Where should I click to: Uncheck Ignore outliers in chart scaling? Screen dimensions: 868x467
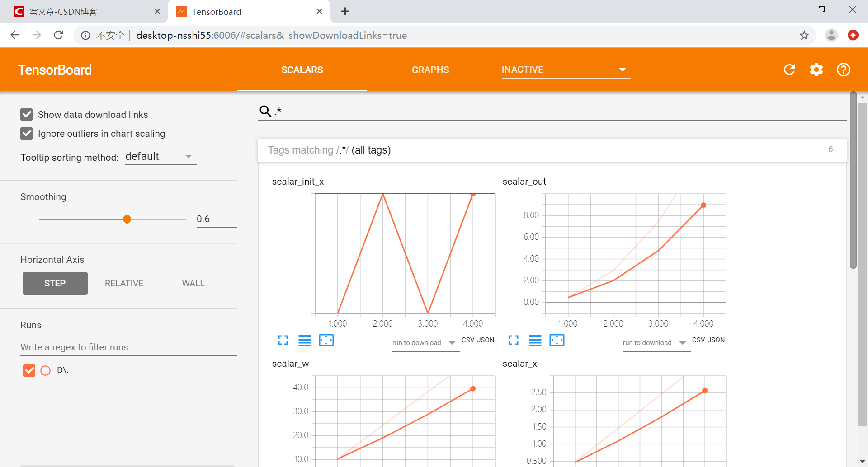(27, 133)
